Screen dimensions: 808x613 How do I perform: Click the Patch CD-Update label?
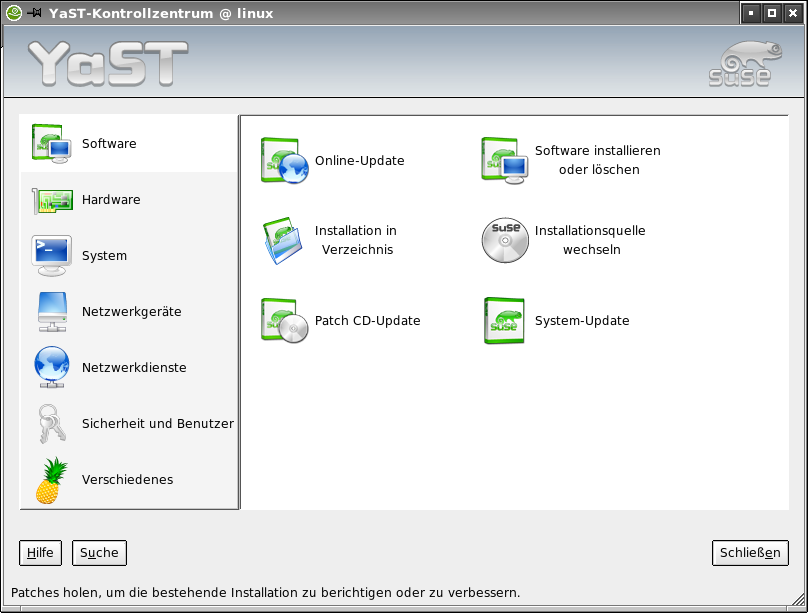click(368, 320)
